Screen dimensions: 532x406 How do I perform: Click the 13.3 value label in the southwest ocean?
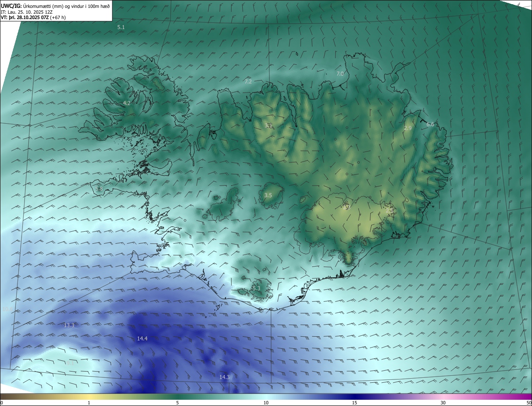tap(69, 325)
